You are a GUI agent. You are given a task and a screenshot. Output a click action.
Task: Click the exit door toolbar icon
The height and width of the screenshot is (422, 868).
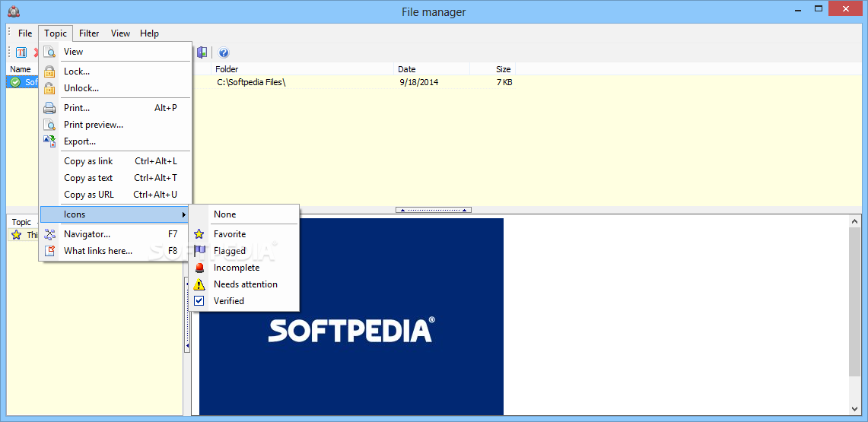pos(202,52)
